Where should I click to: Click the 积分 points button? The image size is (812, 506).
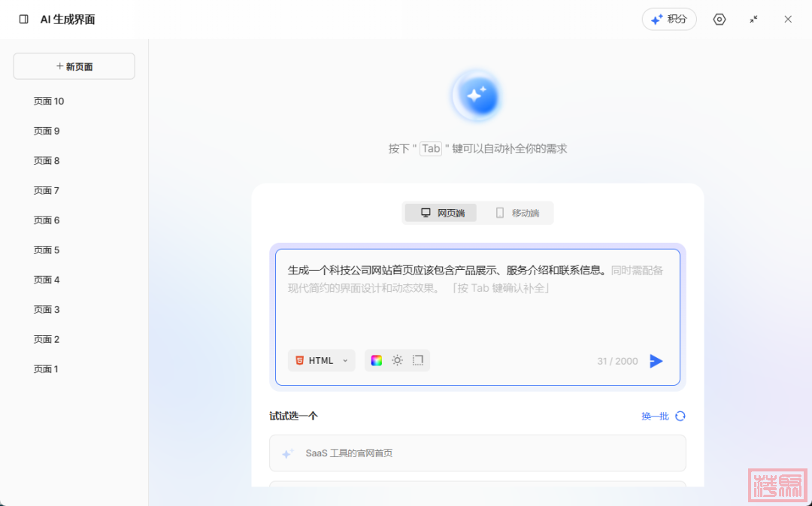tap(669, 20)
